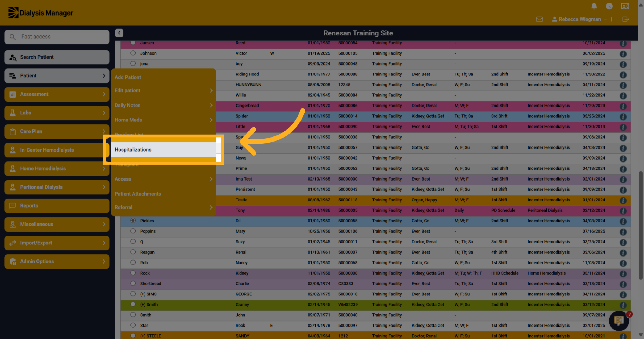
Task: Select the Star patient radio button
Action: (133, 325)
